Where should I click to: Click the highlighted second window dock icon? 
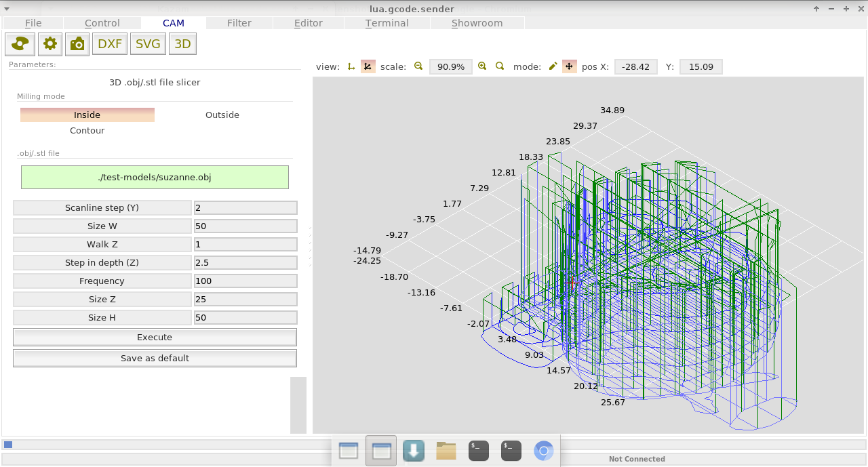coord(381,451)
